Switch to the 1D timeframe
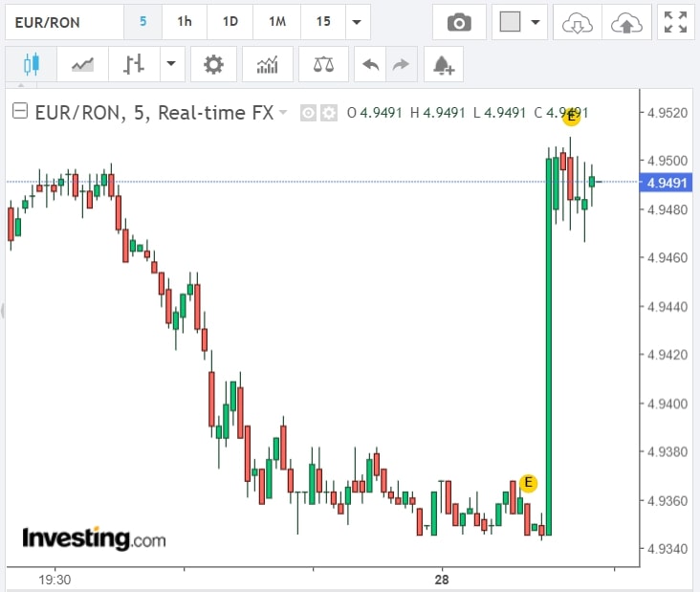 click(230, 22)
